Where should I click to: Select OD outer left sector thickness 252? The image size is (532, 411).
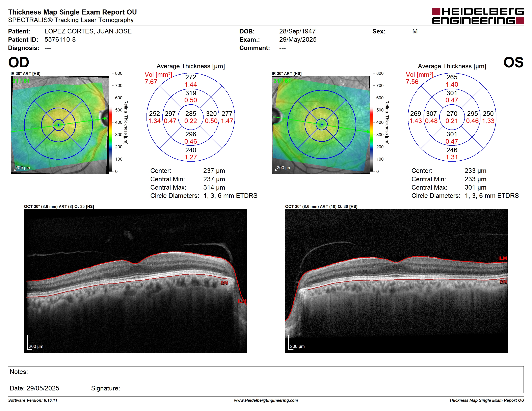(154, 113)
